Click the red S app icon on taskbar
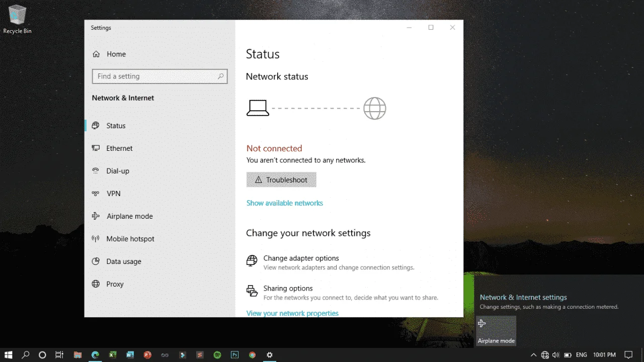644x362 pixels. (x=200, y=354)
